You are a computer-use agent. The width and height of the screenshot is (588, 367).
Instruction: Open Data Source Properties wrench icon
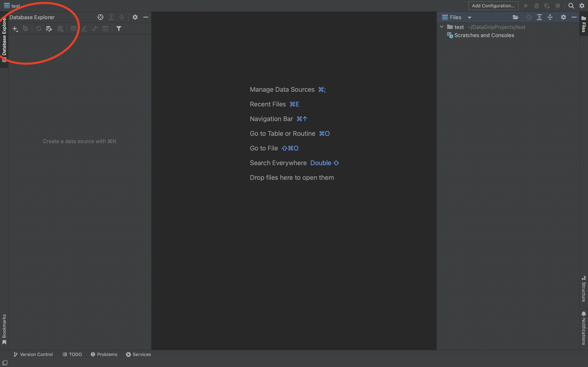click(49, 28)
